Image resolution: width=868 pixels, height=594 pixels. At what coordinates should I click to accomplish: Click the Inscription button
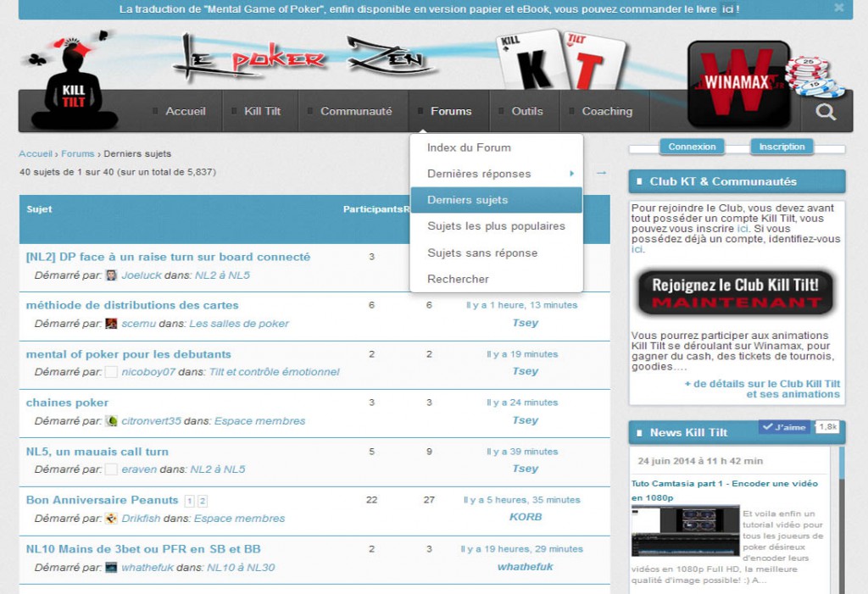pyautogui.click(x=782, y=147)
